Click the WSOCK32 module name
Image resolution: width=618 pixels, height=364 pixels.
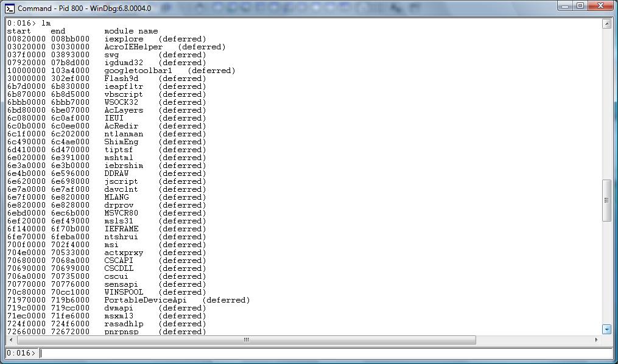(x=121, y=102)
